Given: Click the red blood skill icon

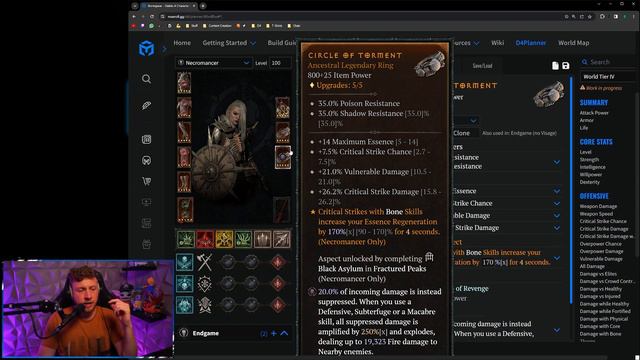Looking at the screenshot, I should coord(205,239).
